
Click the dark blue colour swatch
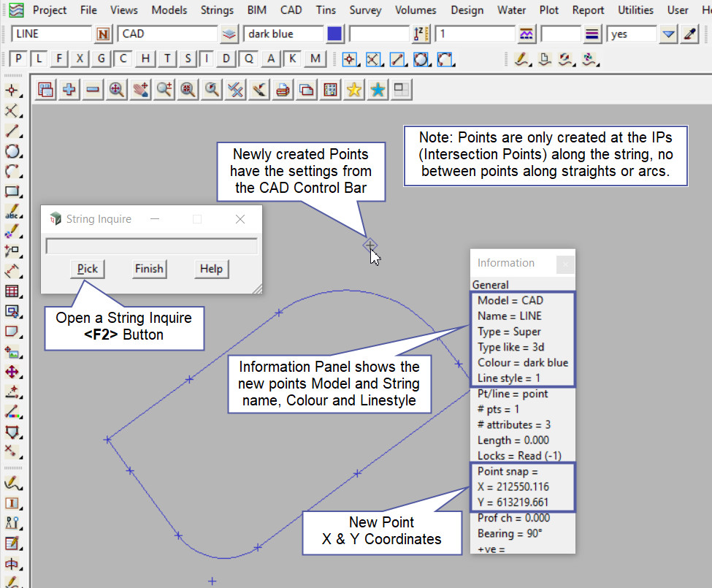coord(334,34)
